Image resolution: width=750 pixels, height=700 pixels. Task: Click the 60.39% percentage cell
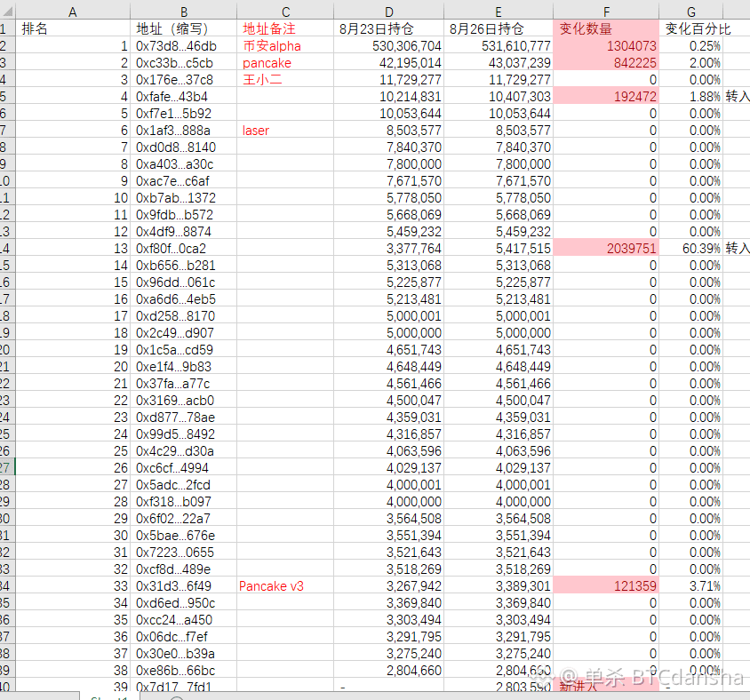coord(691,248)
